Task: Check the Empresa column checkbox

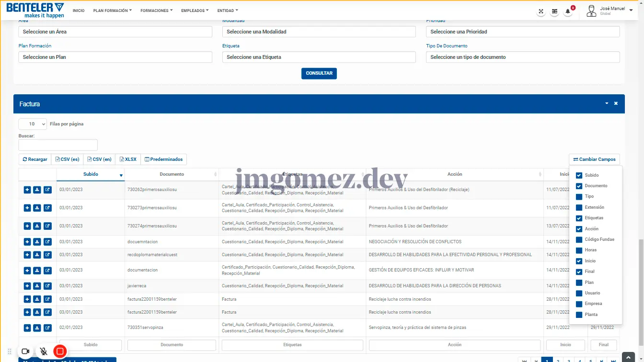Action: [x=579, y=304]
